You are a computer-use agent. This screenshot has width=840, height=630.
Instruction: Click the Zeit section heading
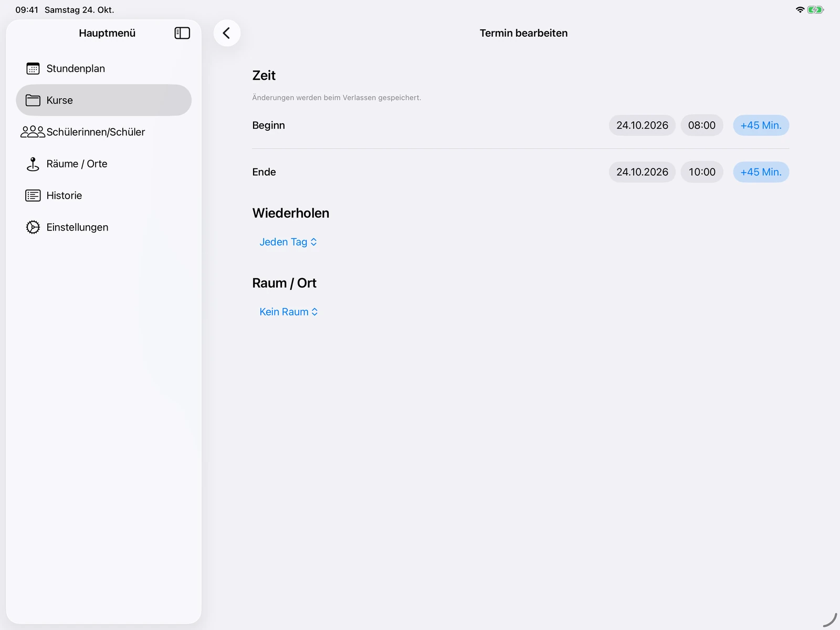click(x=264, y=76)
